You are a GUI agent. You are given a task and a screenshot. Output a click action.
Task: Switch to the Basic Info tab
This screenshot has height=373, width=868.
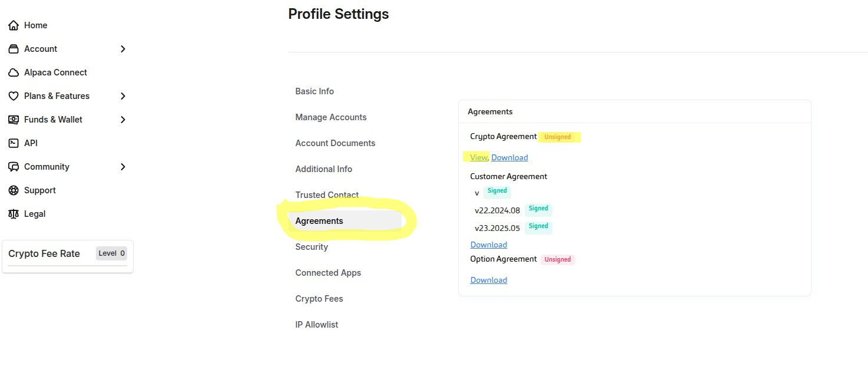point(314,91)
